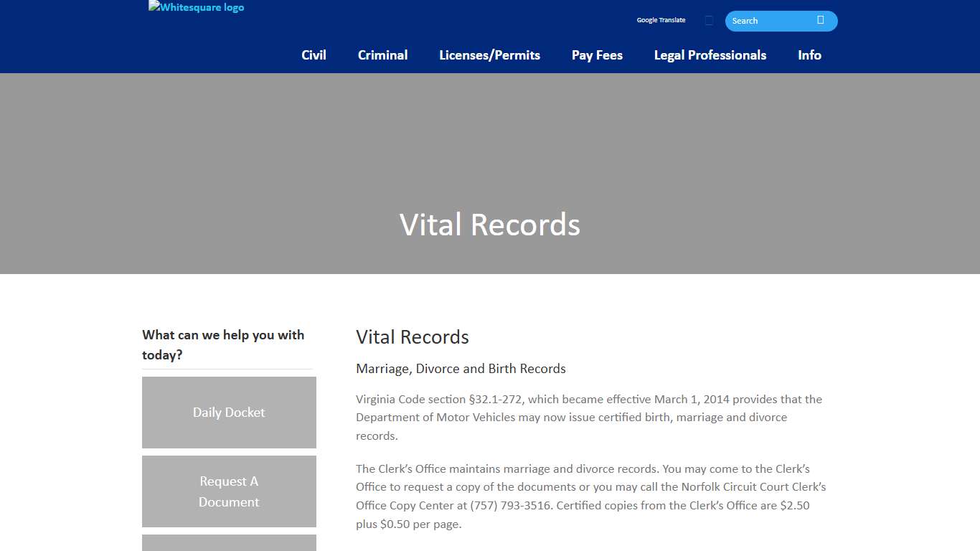Click the partially visible sidebar button below Request A Document

(x=228, y=544)
